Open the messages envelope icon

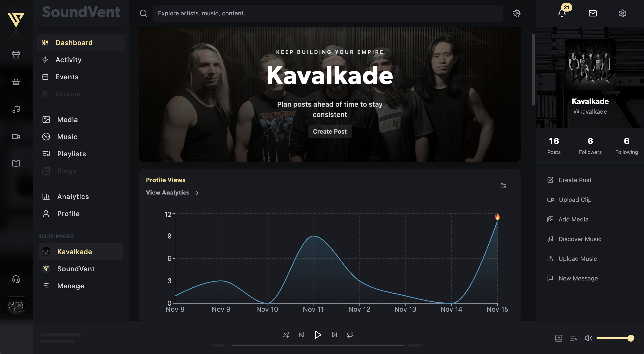593,13
